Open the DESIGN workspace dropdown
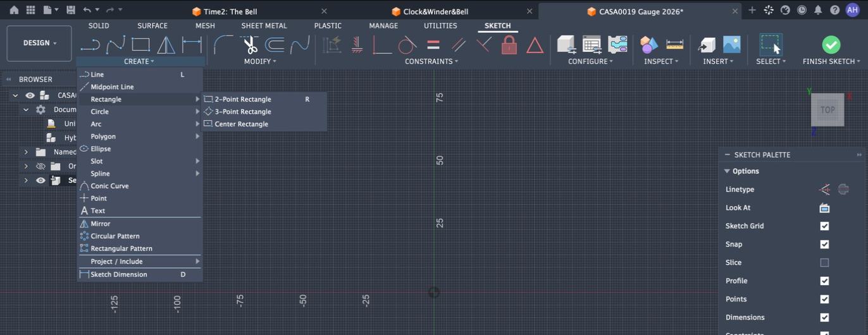Screen dimensions: 868x335 (39, 43)
